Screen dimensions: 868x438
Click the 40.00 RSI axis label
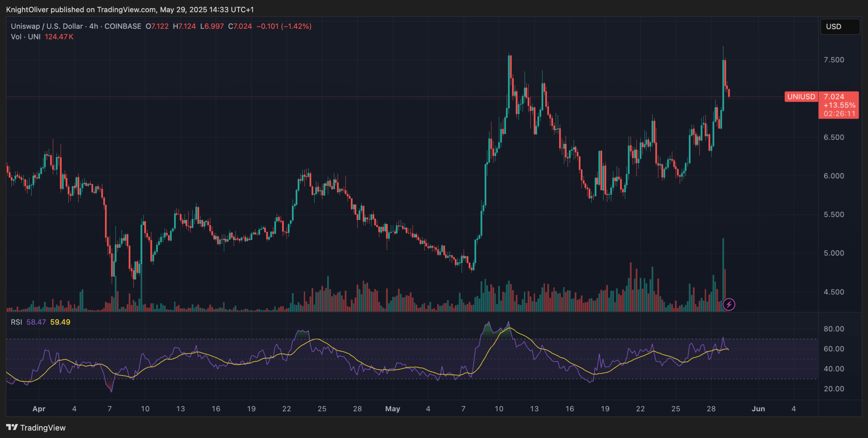pos(834,369)
